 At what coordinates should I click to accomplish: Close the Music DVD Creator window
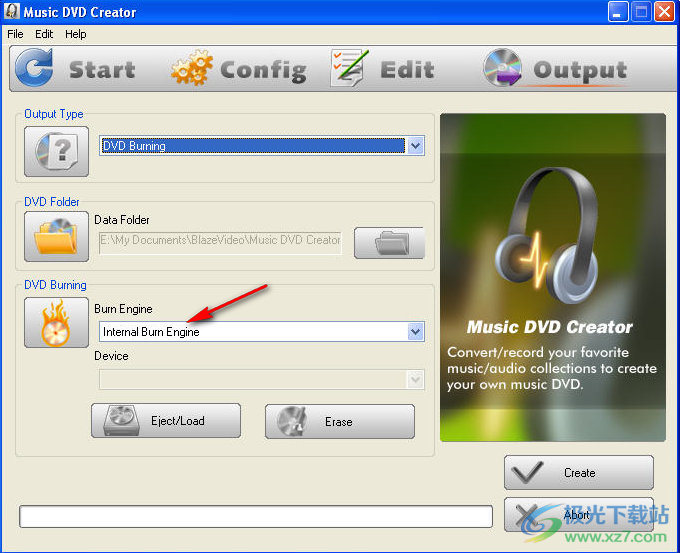pyautogui.click(x=664, y=12)
